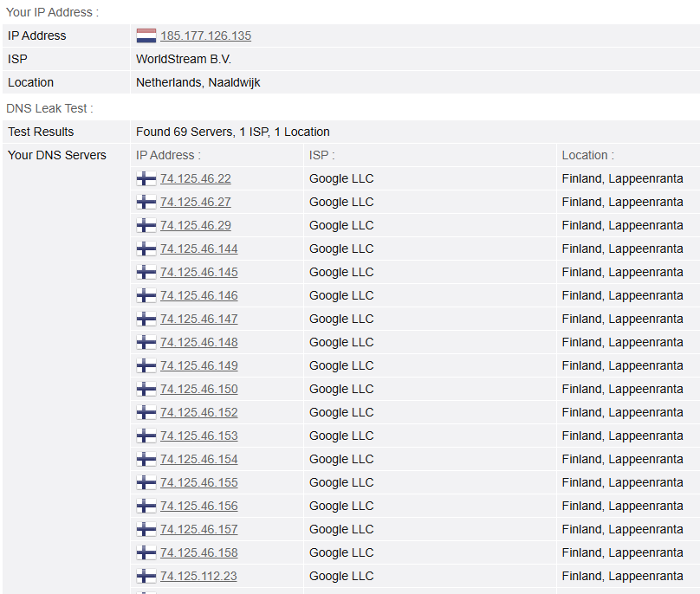Image resolution: width=700 pixels, height=594 pixels.
Task: Click the Finland flag beside 74.125.46.145
Action: (x=146, y=272)
